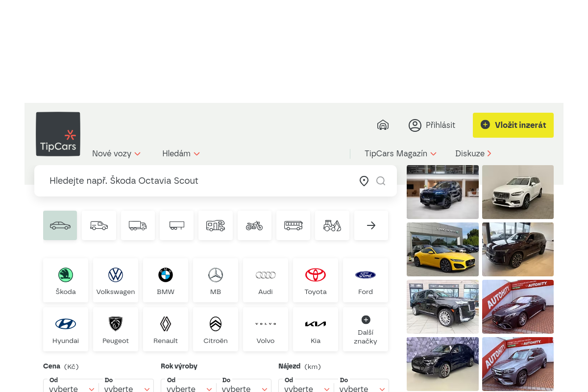Choose Citroën brand
The height and width of the screenshot is (392, 588).
click(x=216, y=329)
